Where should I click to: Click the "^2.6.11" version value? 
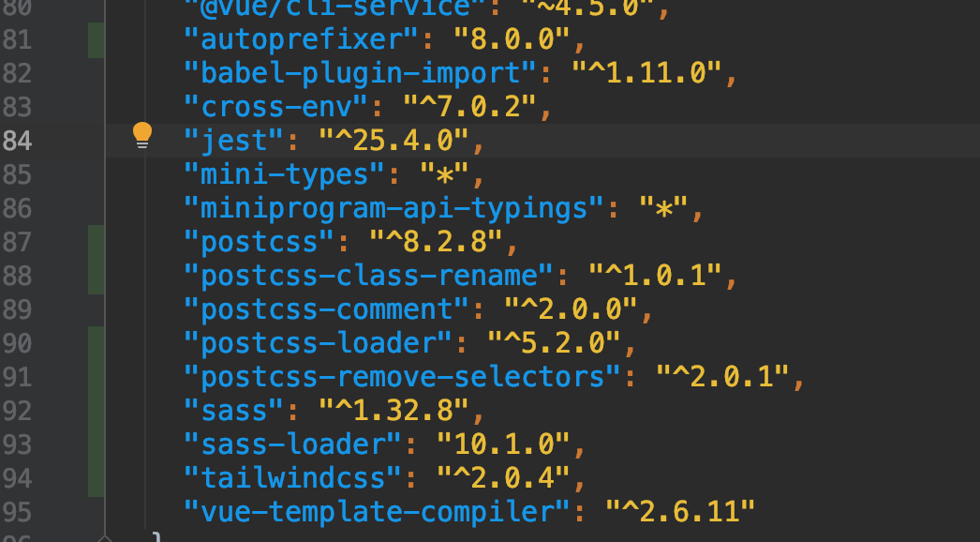click(x=680, y=513)
